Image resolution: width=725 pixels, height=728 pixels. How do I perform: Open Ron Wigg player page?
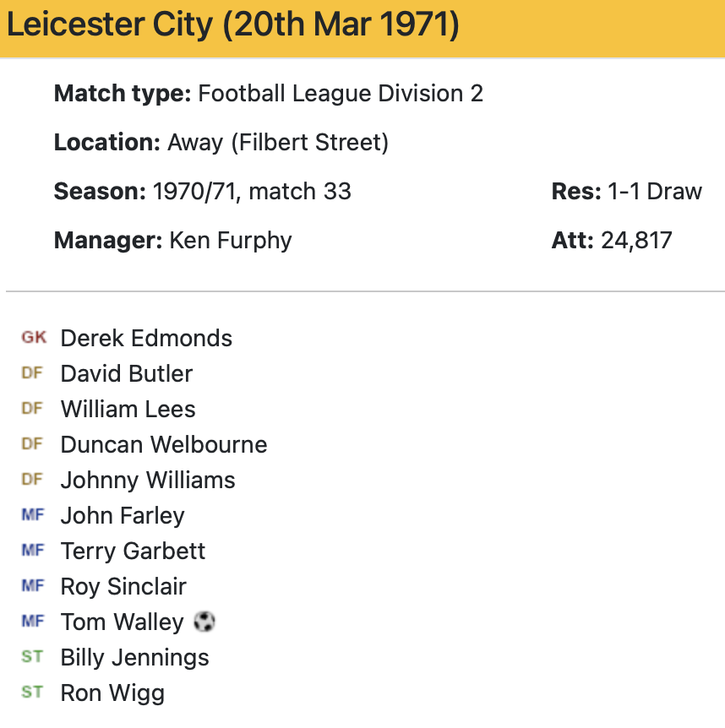pos(112,693)
